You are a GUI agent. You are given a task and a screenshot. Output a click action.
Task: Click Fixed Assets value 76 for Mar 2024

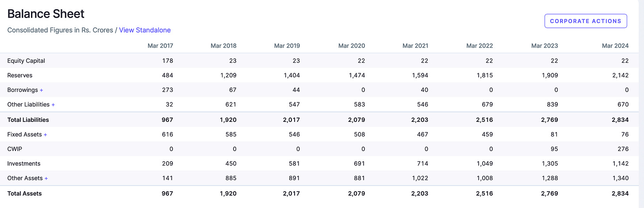pyautogui.click(x=625, y=134)
